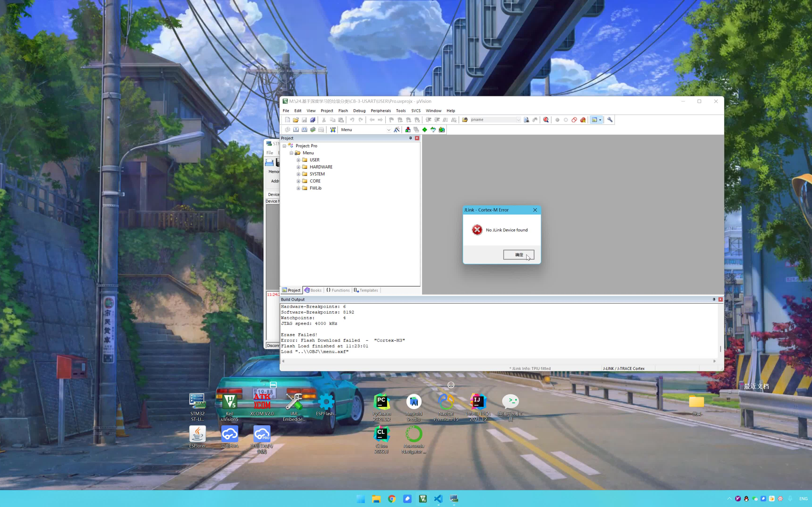Open Options for Target wand icon

click(x=397, y=130)
